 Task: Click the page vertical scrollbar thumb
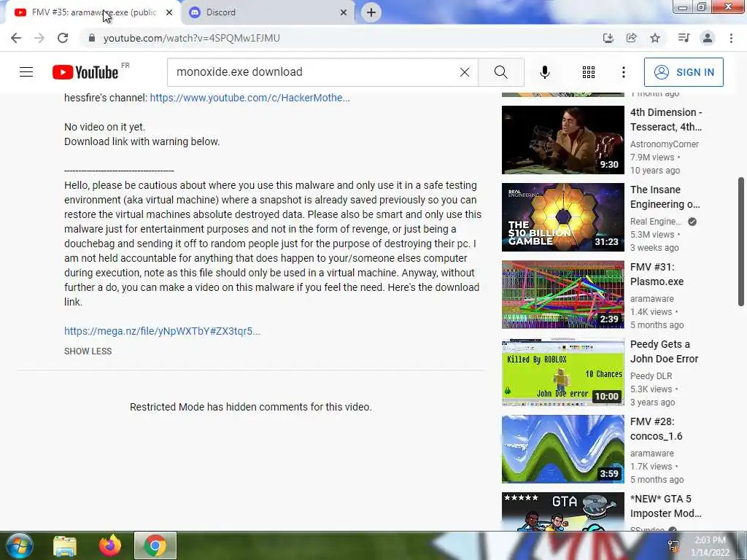point(741,241)
